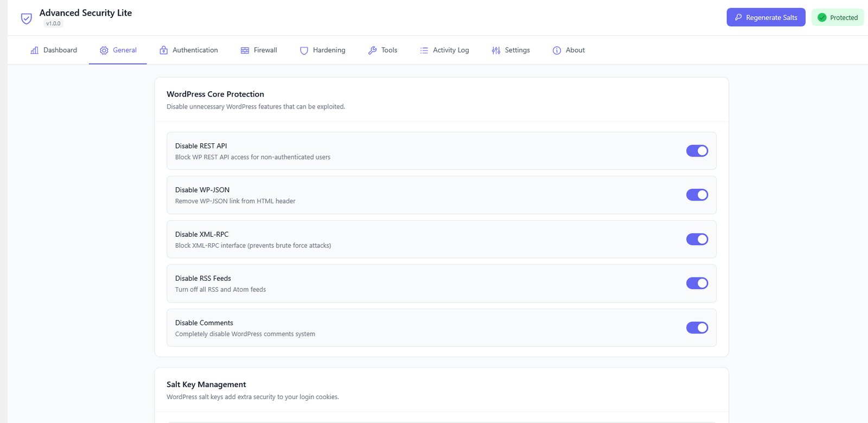The height and width of the screenshot is (423, 868).
Task: Toggle the Disable WP-JSON switch
Action: point(697,195)
